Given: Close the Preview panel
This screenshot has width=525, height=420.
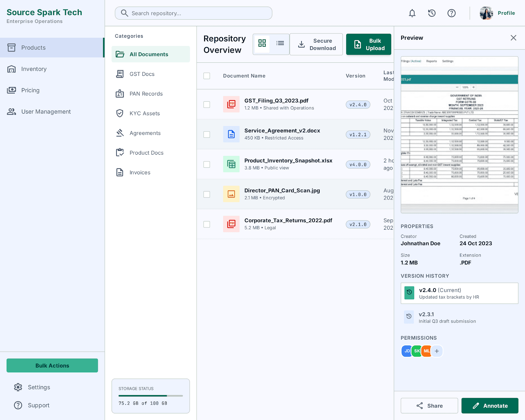Looking at the screenshot, I should 514,38.
